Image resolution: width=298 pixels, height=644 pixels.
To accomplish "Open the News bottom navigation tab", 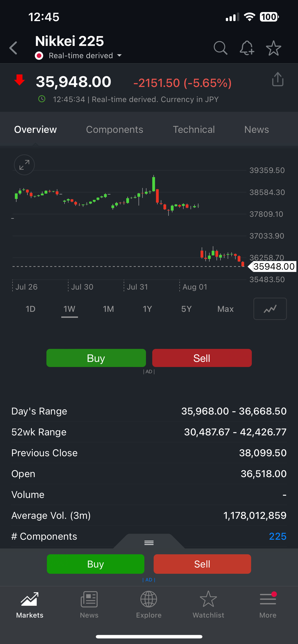I will [x=89, y=605].
